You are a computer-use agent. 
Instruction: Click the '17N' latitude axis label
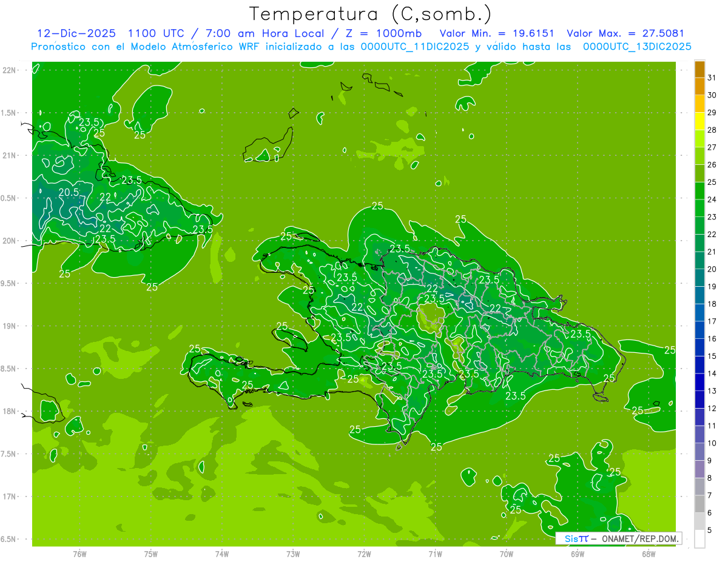coord(10,497)
